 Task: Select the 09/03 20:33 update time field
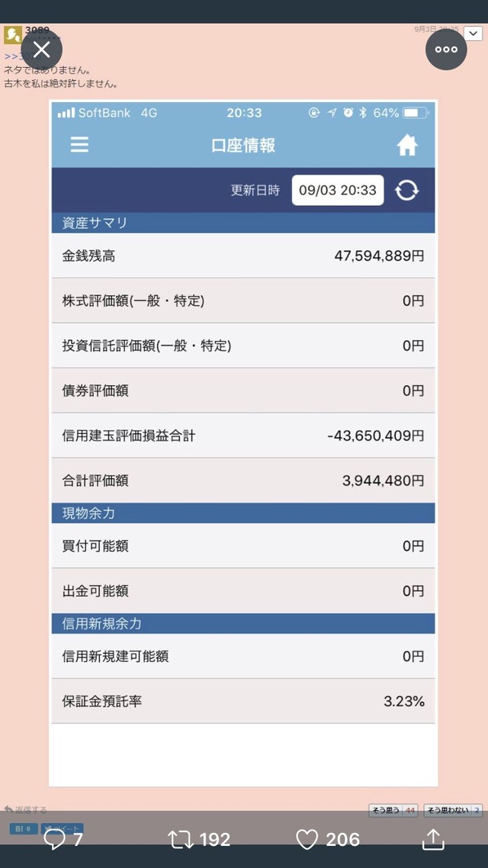pos(338,190)
